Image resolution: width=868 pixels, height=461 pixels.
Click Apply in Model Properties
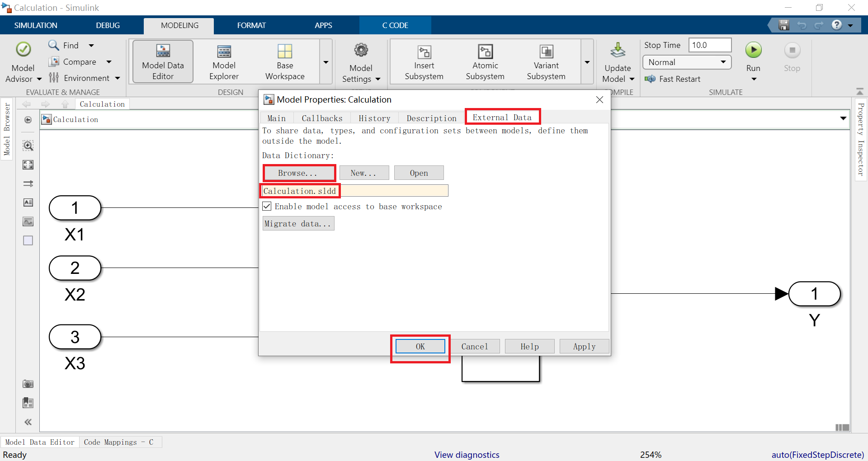pyautogui.click(x=584, y=346)
